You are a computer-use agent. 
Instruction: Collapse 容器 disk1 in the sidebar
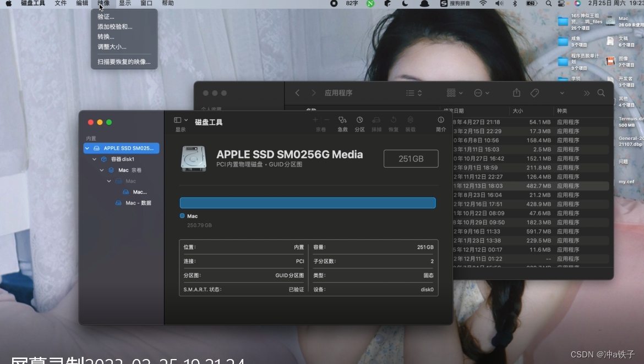(x=94, y=159)
